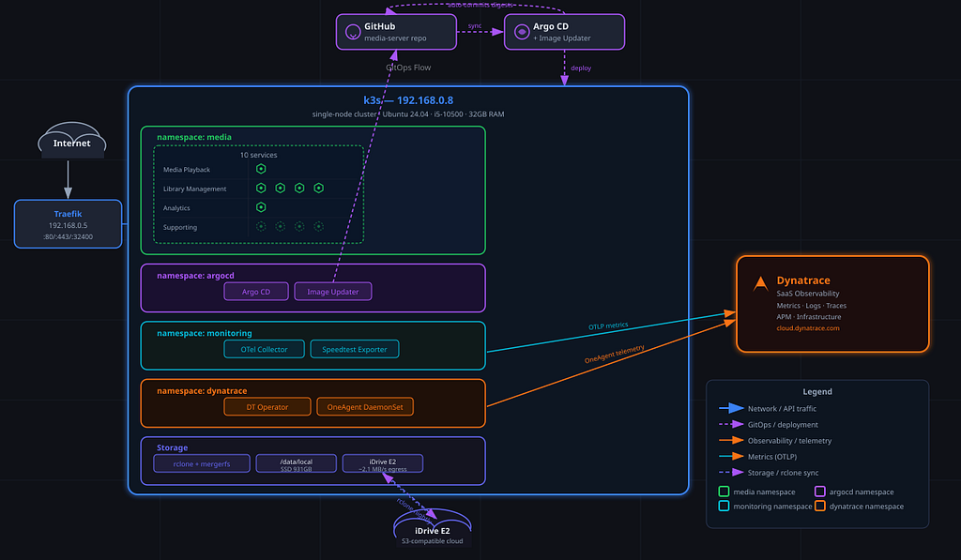The width and height of the screenshot is (961, 560).
Task: Click the 'deploy' arrow label
Action: 581,68
